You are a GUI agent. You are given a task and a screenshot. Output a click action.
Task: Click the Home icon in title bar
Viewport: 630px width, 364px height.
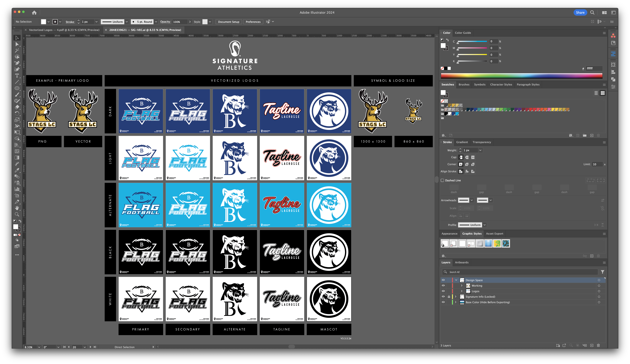[34, 13]
